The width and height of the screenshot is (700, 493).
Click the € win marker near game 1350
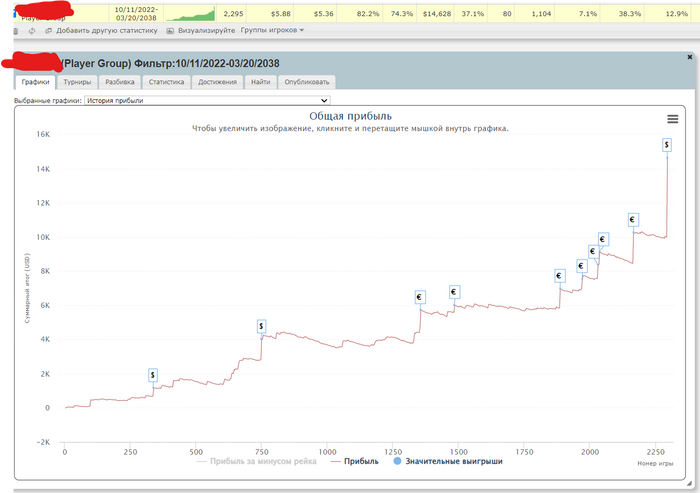[x=420, y=297]
